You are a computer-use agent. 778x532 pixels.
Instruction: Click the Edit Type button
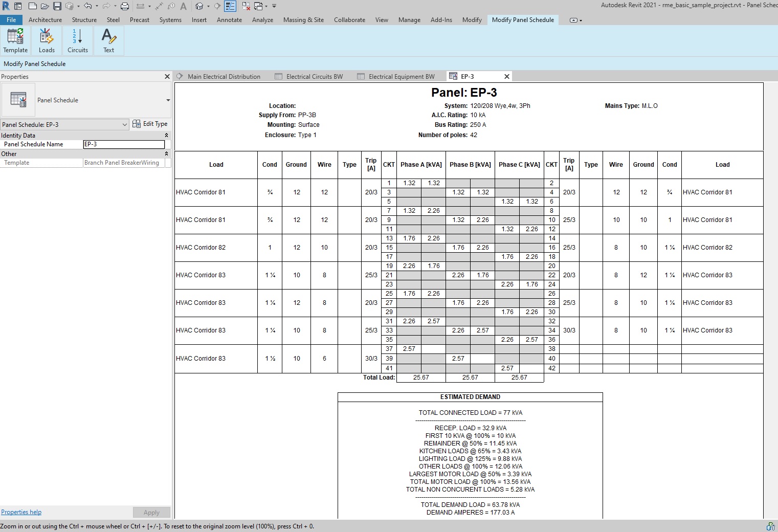pyautogui.click(x=150, y=124)
